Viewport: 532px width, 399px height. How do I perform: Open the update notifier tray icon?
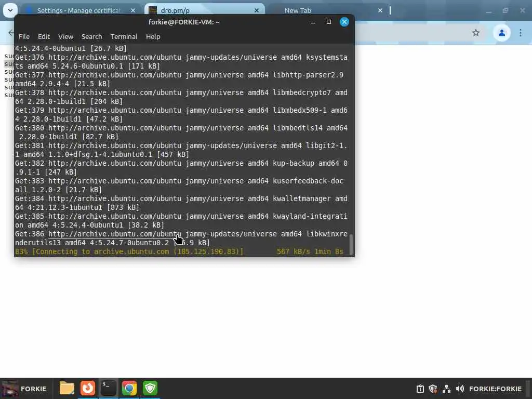(420, 389)
